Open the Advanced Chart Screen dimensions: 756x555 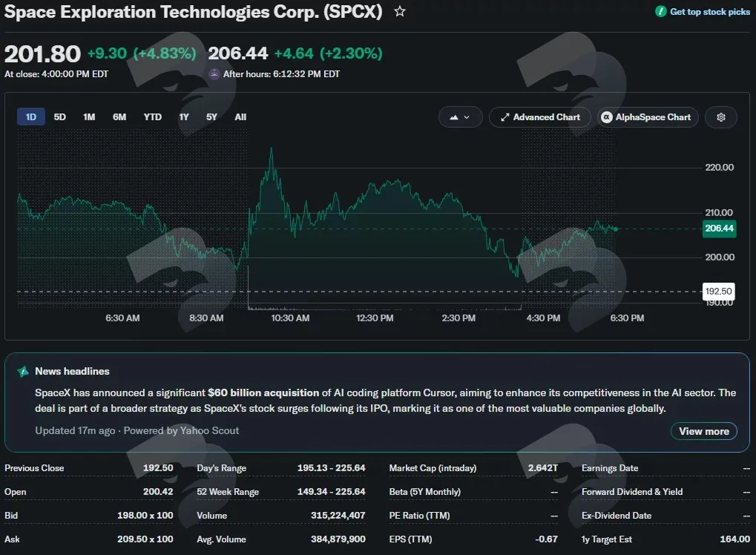[x=540, y=117]
